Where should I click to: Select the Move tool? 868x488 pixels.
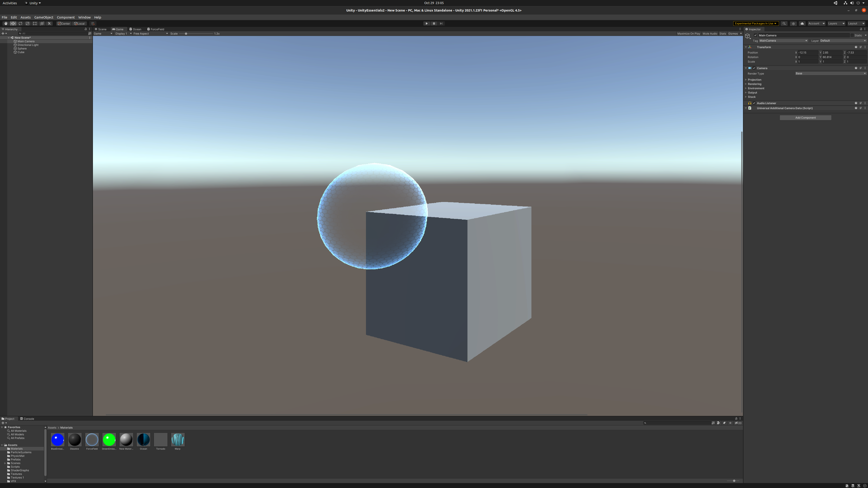(x=13, y=23)
